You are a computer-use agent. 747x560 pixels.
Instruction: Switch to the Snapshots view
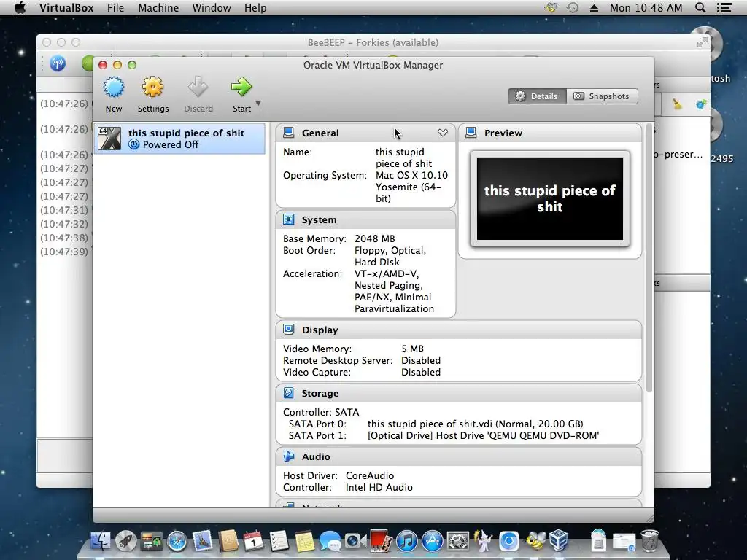602,96
